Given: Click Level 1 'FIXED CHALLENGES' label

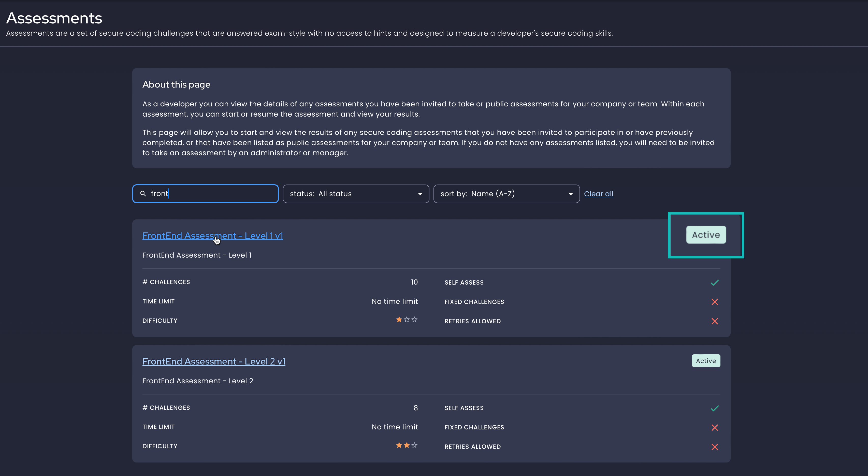Looking at the screenshot, I should (474, 302).
